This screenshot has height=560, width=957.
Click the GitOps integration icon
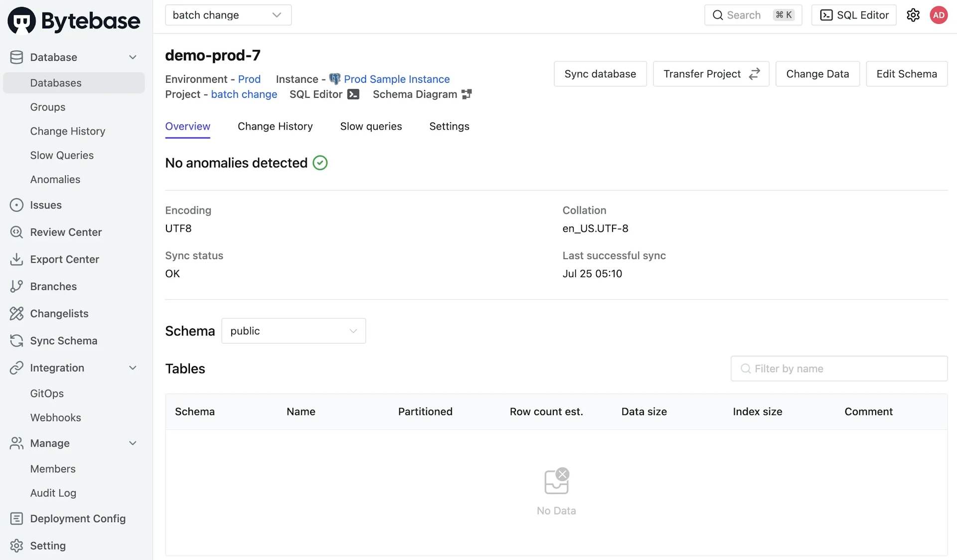tap(47, 393)
